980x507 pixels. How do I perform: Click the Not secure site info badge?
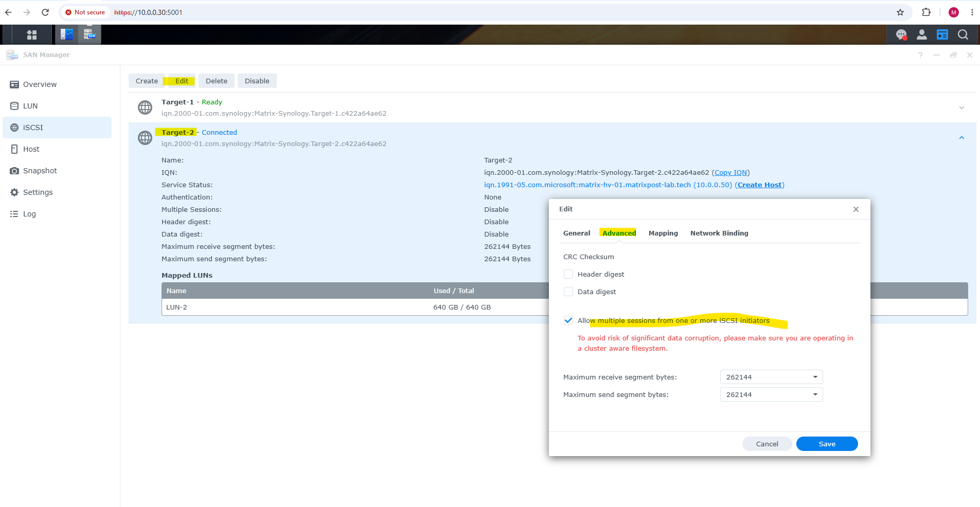pos(85,12)
